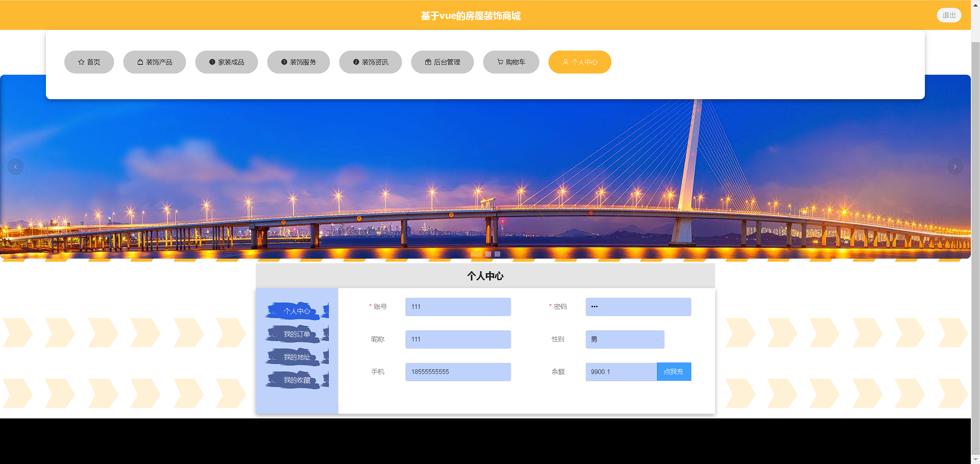Show the previous carousel banner
This screenshot has width=980, height=464.
pos(16,167)
